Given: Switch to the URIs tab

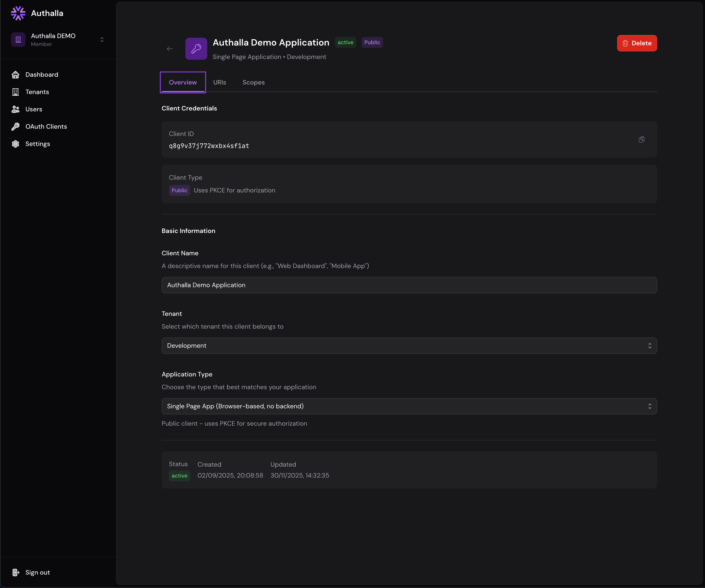Looking at the screenshot, I should click(220, 82).
